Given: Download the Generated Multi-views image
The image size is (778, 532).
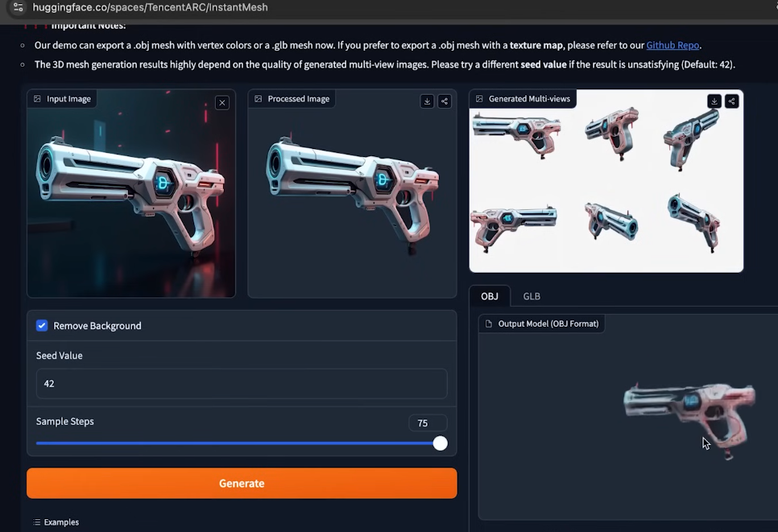Looking at the screenshot, I should pos(714,101).
